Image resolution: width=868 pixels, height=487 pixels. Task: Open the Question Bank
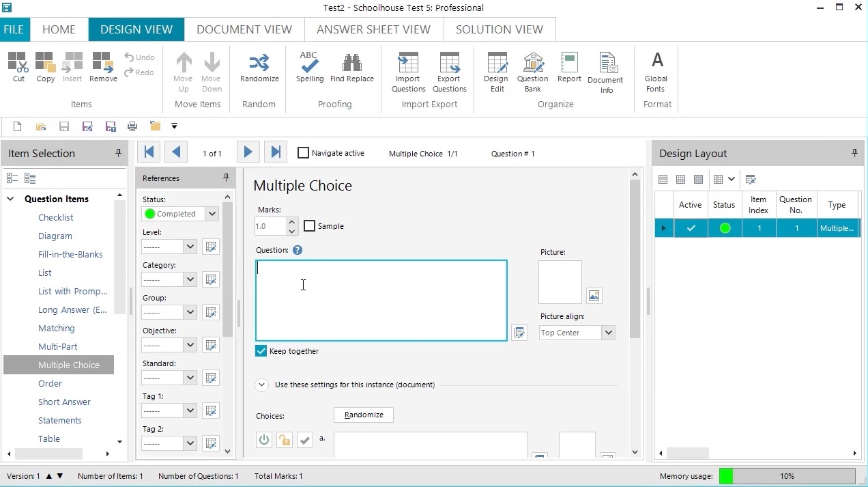click(x=532, y=72)
